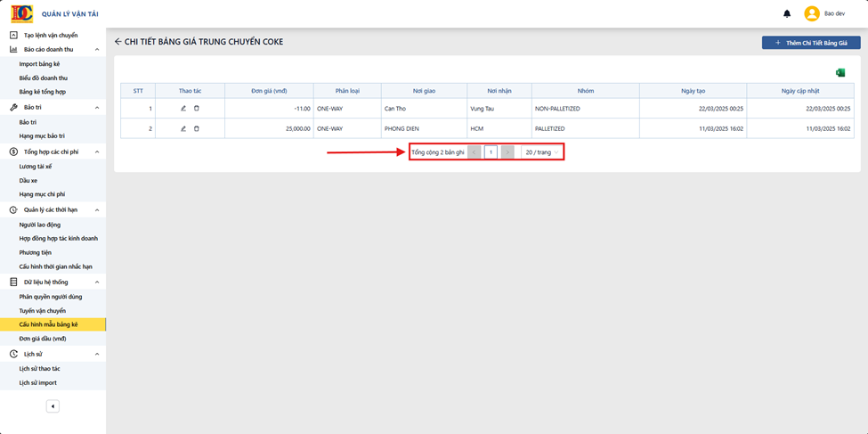Open the 20 / trang page size dropdown

[x=542, y=151]
